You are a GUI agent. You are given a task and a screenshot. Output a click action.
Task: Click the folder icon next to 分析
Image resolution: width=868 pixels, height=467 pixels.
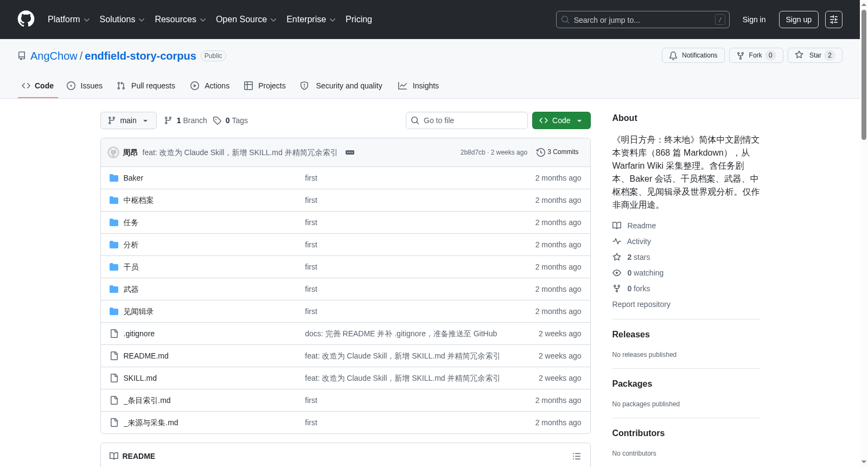(114, 245)
